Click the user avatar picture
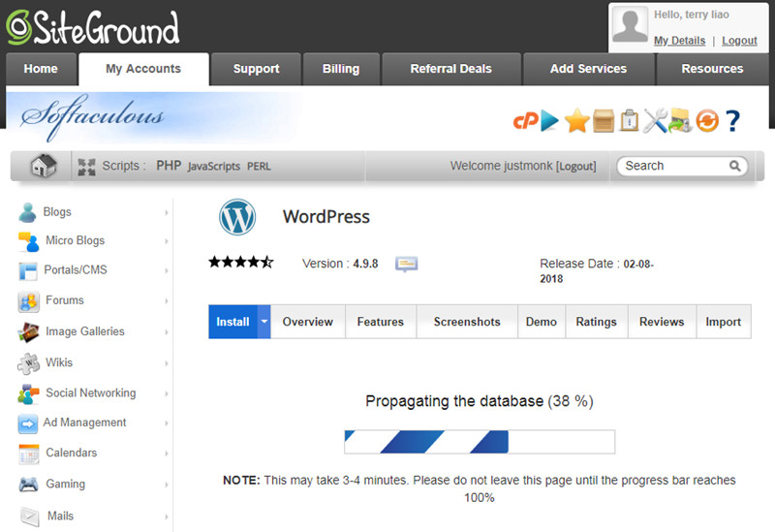775x532 pixels. pyautogui.click(x=630, y=24)
